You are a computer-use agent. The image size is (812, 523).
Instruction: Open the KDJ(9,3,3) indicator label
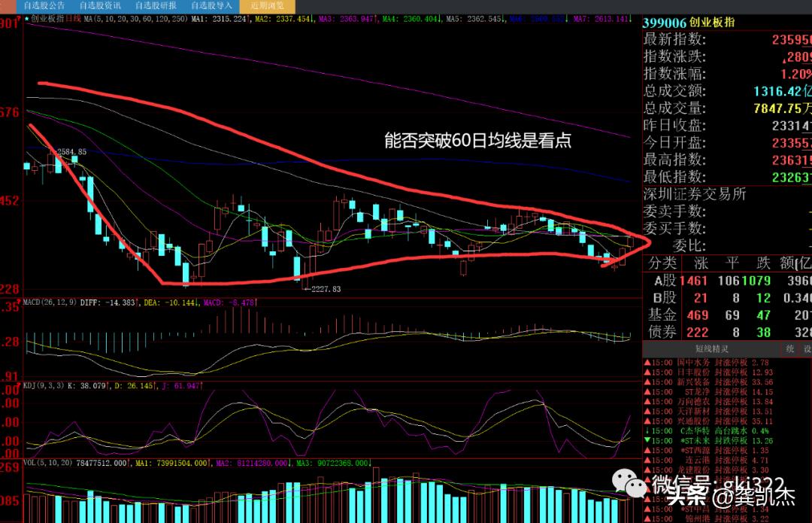coord(44,386)
